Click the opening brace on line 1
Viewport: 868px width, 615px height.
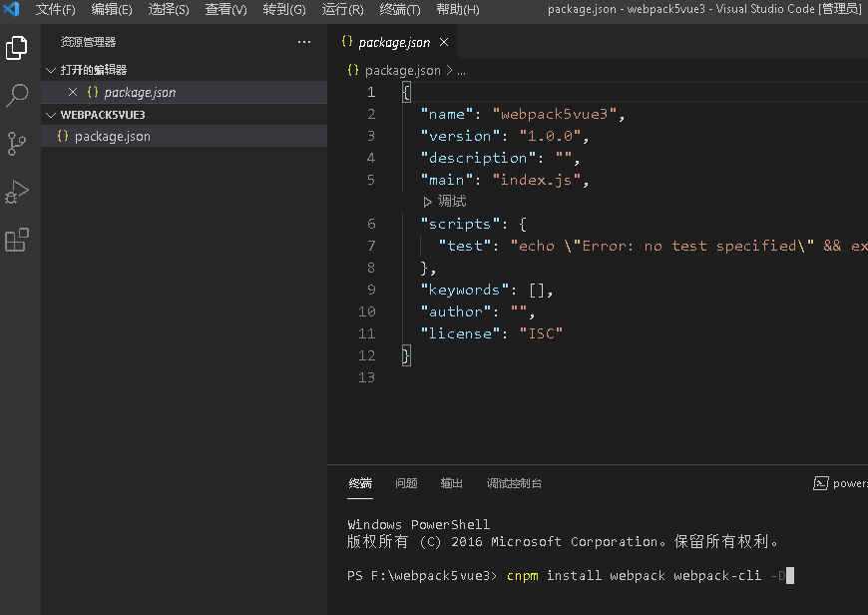406,92
